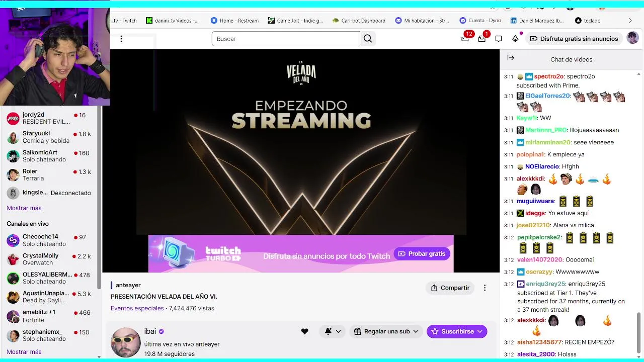The image size is (644, 362).
Task: Click the chat scrollbar thumb
Action: [639, 334]
